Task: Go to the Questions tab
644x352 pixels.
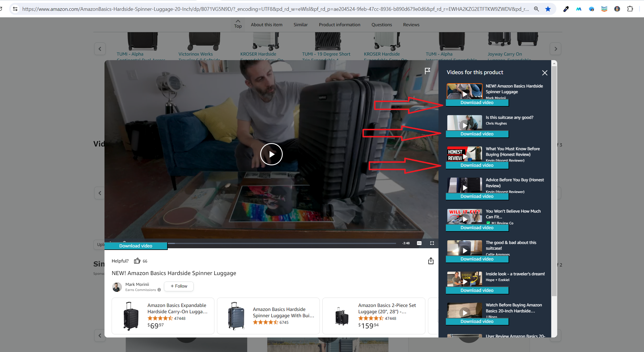Action: 382,25
